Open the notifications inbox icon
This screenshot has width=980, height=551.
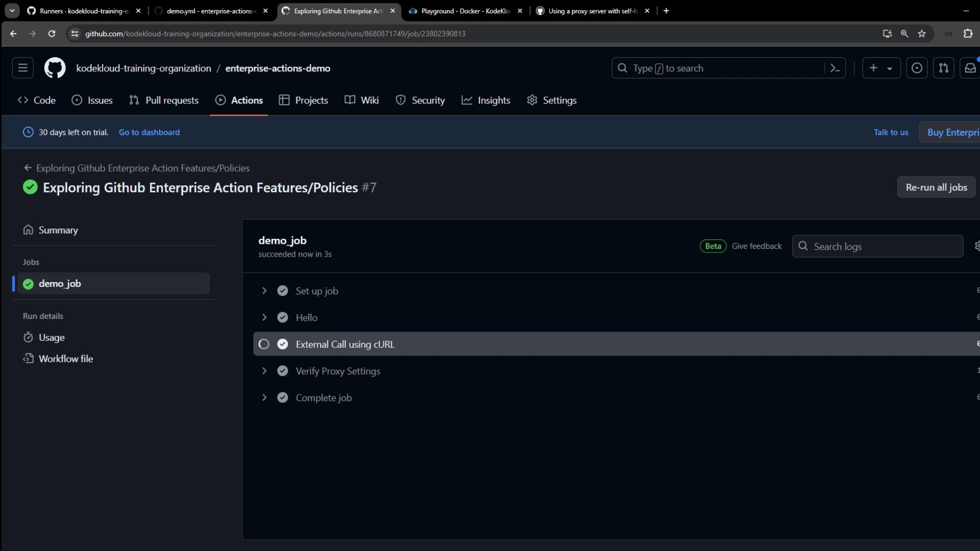tap(970, 68)
